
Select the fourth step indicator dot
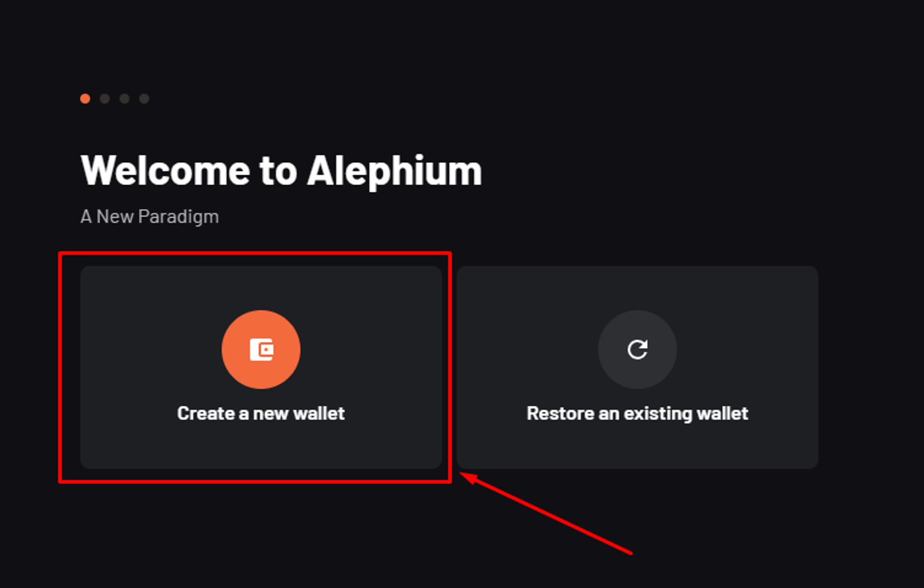pyautogui.click(x=144, y=98)
